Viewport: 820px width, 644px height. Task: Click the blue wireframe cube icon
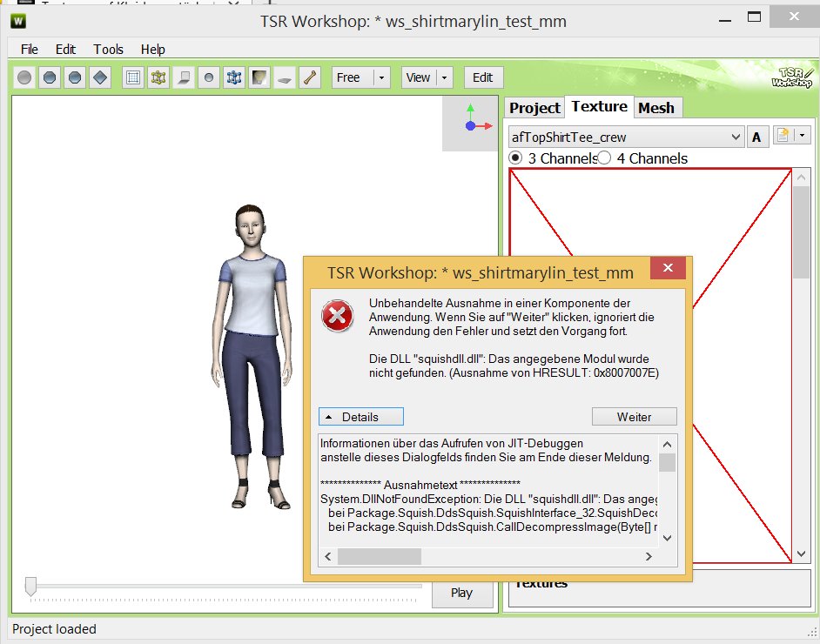click(x=233, y=77)
